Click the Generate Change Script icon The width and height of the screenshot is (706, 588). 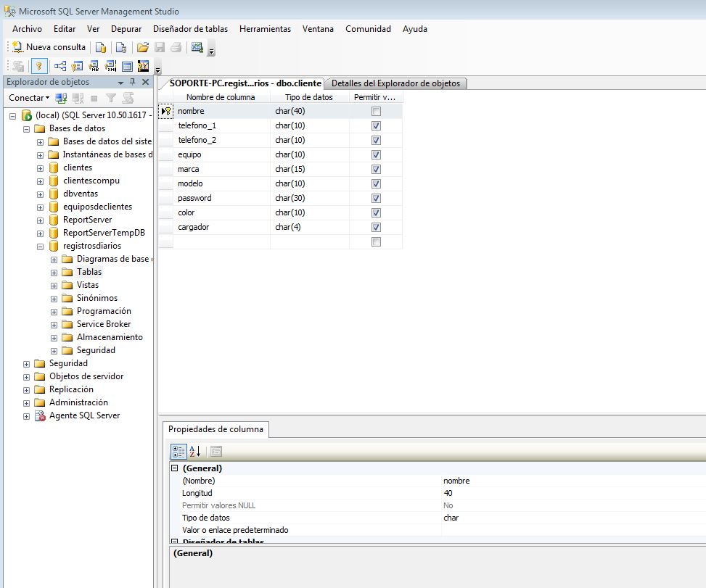point(18,66)
